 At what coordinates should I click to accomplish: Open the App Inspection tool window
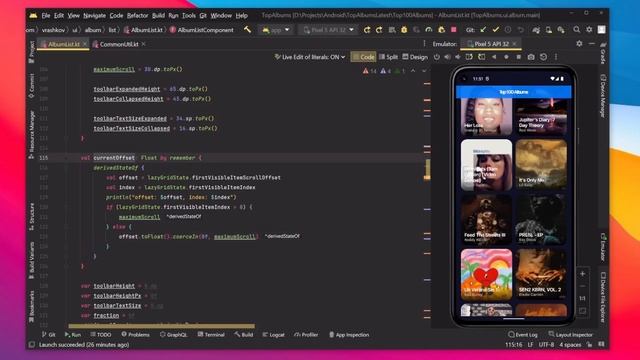349,335
